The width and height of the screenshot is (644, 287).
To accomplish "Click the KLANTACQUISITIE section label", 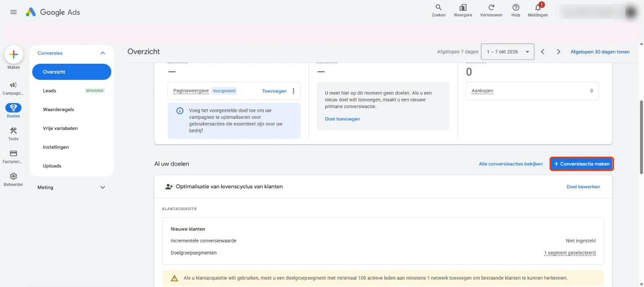I will click(x=179, y=209).
